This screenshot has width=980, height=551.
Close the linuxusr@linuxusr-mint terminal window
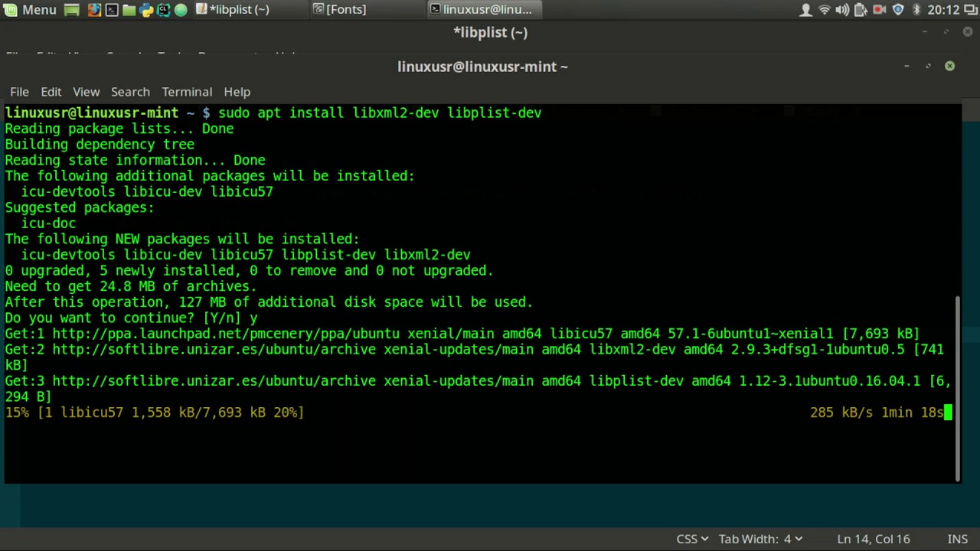click(949, 67)
